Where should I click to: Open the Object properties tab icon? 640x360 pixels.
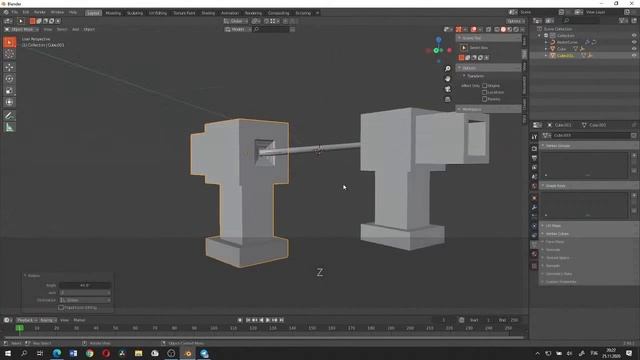pos(534,198)
